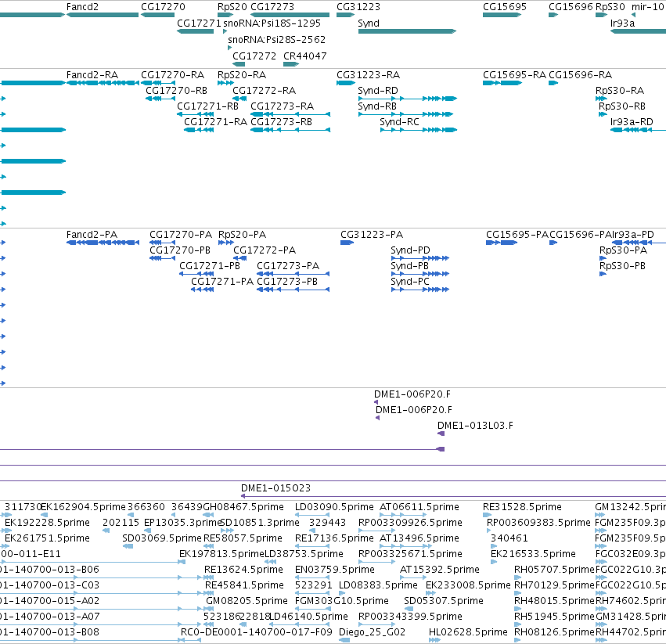Click the RpS20-RA transcript label
Viewport: 666px width, 644px height.
242,75
